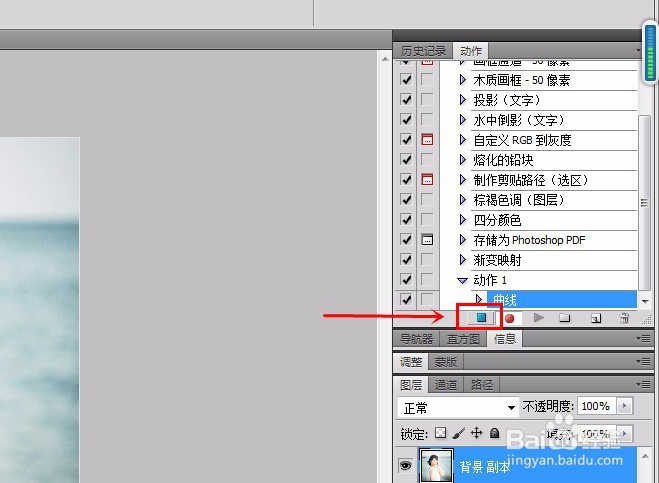The image size is (659, 483).
Task: Lock all padlock icon in Layers panel
Action: point(495,433)
